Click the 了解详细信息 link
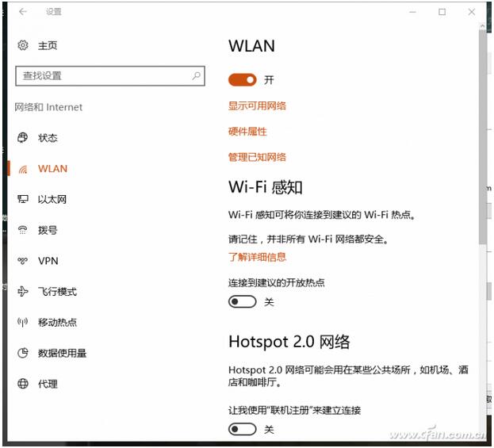The height and width of the screenshot is (448, 494). [x=257, y=257]
